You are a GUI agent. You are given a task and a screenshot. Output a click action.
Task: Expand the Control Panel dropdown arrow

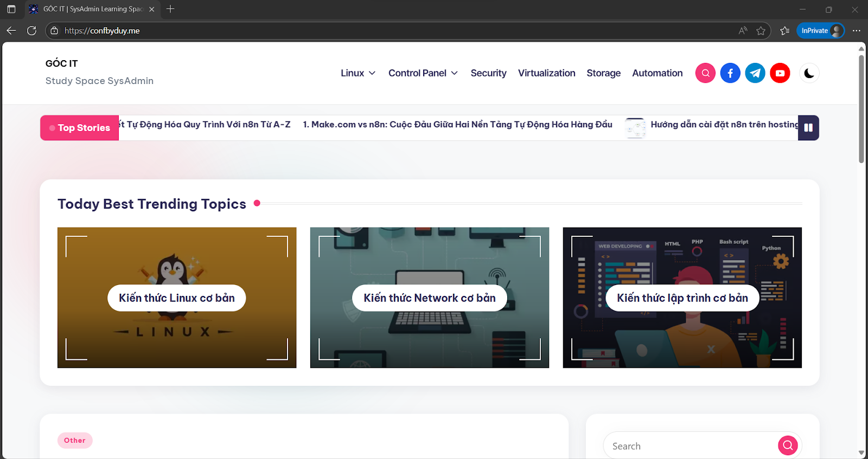[x=455, y=73]
